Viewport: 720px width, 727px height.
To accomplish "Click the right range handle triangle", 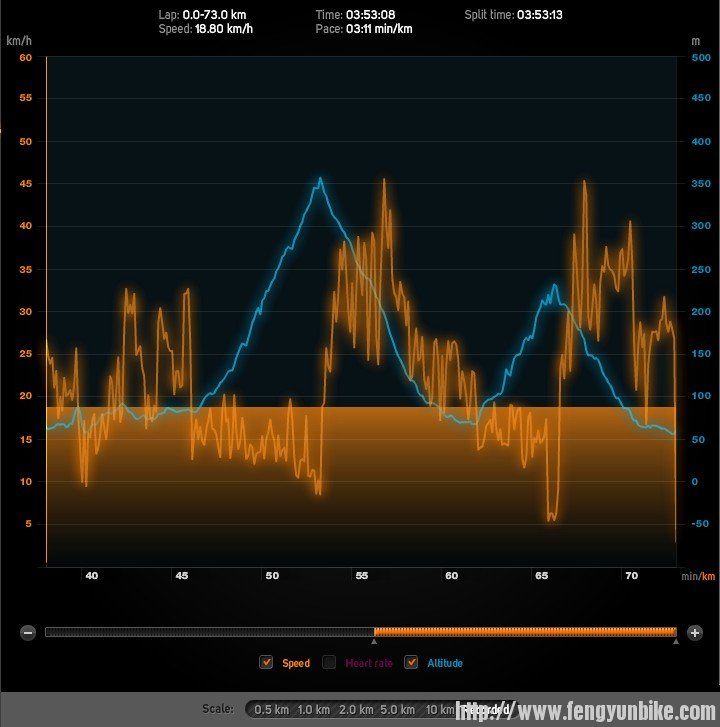I will point(676,642).
